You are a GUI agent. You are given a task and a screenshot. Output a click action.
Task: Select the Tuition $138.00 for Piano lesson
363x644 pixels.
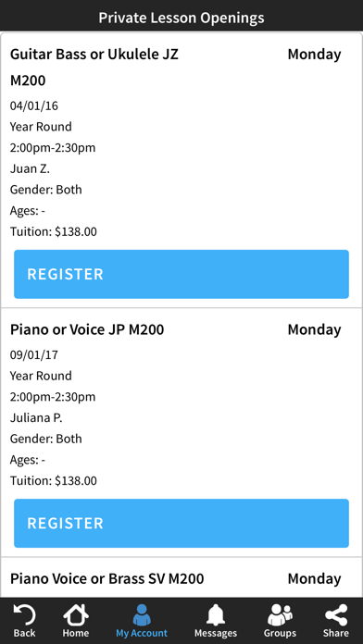[x=54, y=480]
